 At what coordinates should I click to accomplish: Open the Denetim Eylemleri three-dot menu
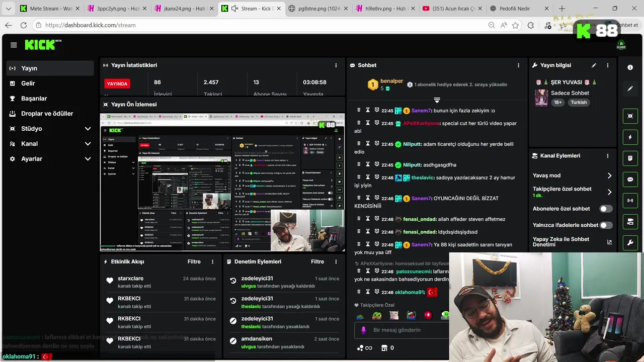[336, 262]
